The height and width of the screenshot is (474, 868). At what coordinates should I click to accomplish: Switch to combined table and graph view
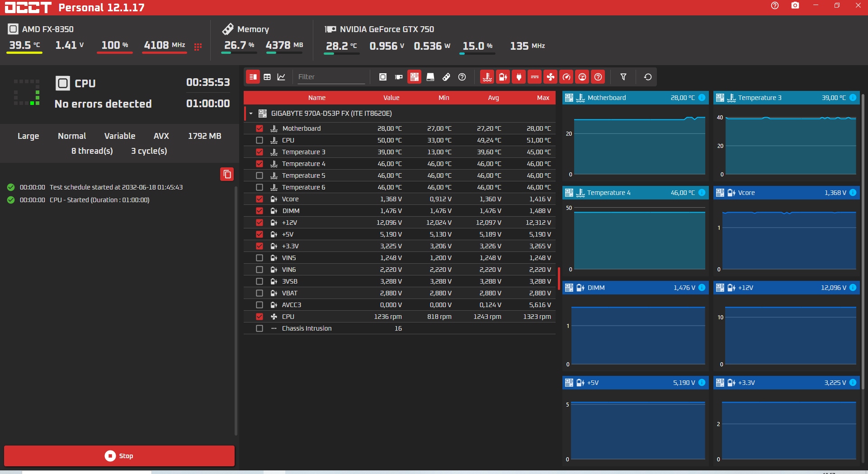(x=253, y=77)
